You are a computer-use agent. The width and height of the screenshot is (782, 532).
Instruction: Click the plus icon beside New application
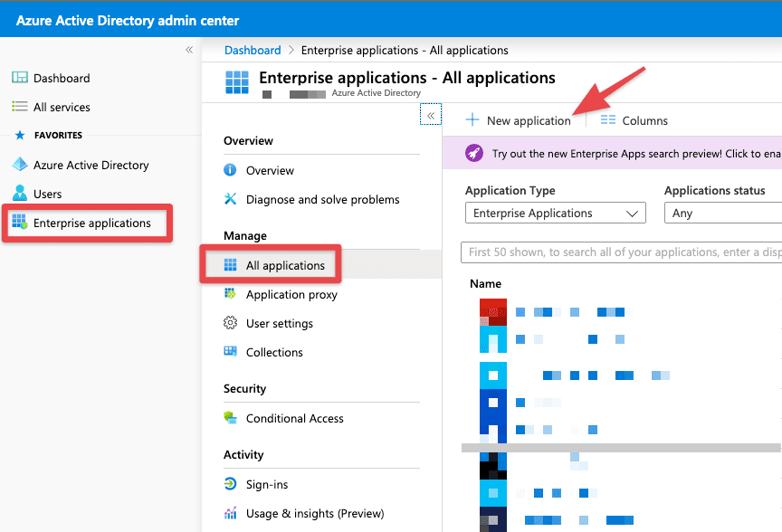[472, 119]
